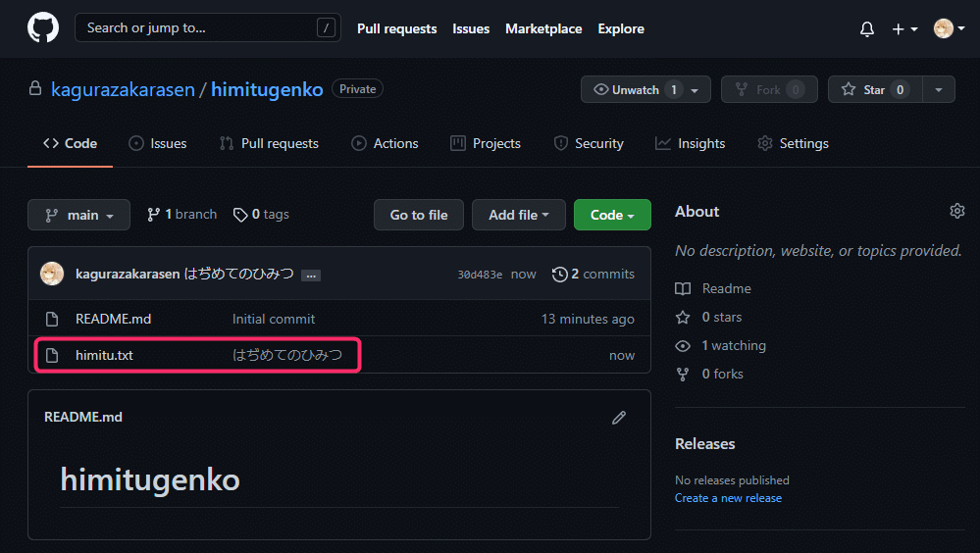Screen dimensions: 980x553
Task: Switch to the repository Pull requests tab
Action: click(269, 143)
